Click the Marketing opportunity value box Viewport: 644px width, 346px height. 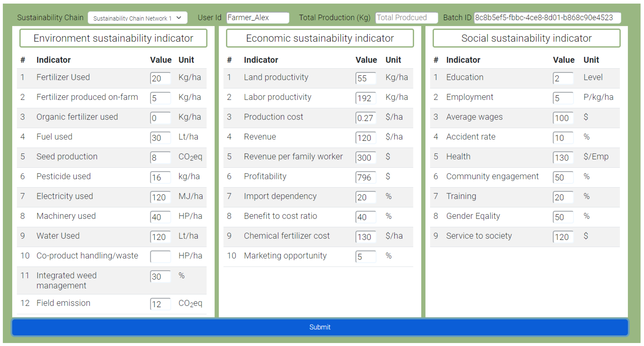[x=366, y=256]
